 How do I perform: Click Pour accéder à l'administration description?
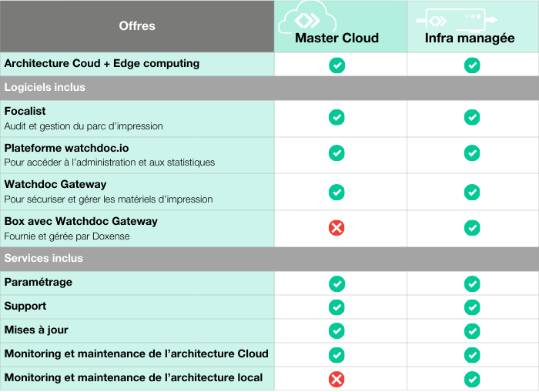tap(109, 162)
